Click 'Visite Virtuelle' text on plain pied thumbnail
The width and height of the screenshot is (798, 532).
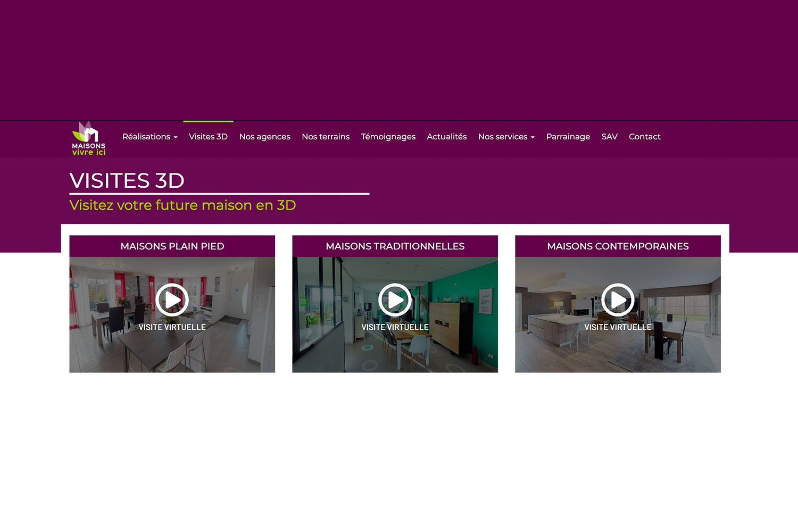(x=172, y=327)
